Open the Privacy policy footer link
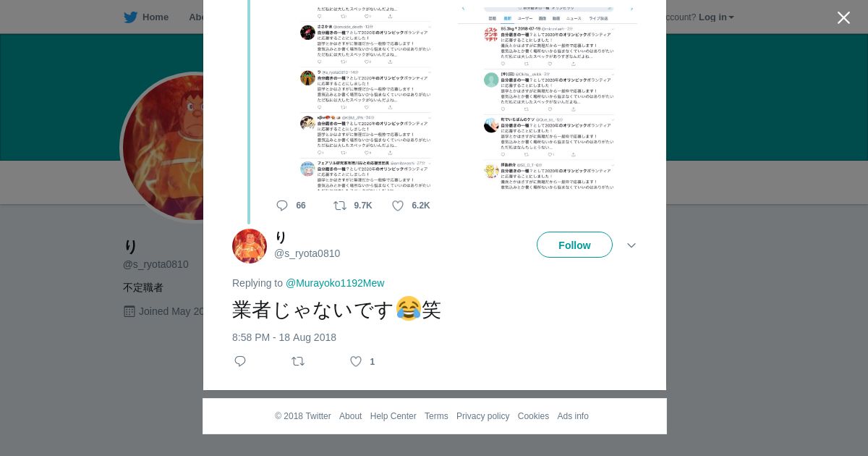This screenshot has height=456, width=868. 482,416
